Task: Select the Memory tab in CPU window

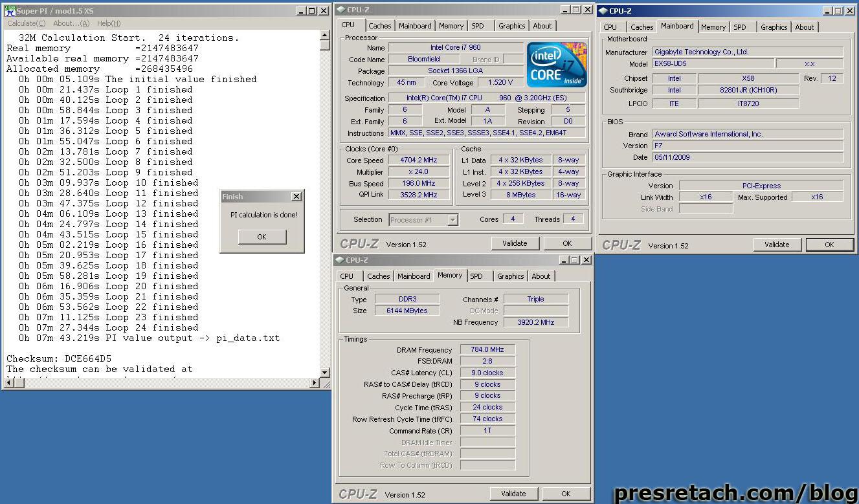Action: point(451,26)
